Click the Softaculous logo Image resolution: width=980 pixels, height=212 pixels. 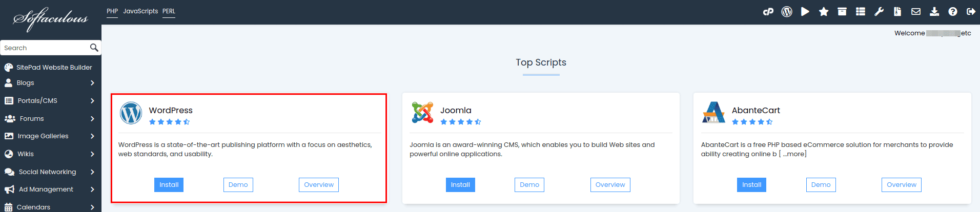[x=50, y=19]
